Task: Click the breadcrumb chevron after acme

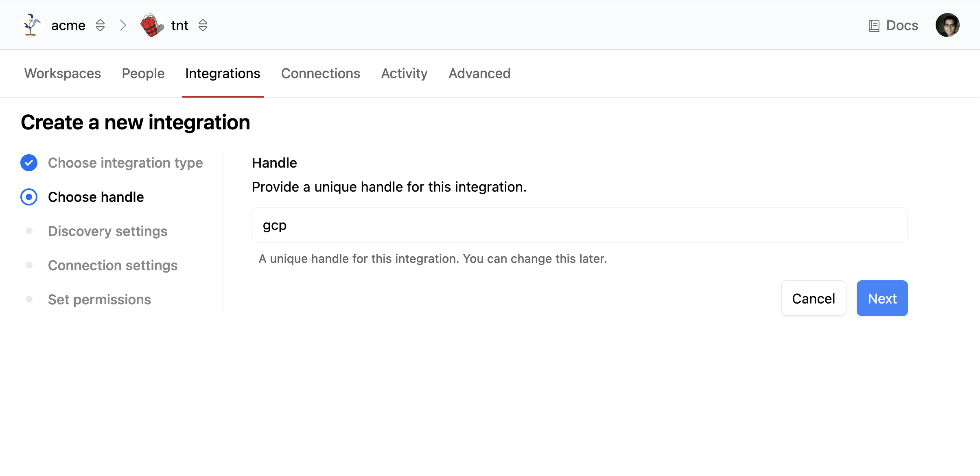Action: 123,25
